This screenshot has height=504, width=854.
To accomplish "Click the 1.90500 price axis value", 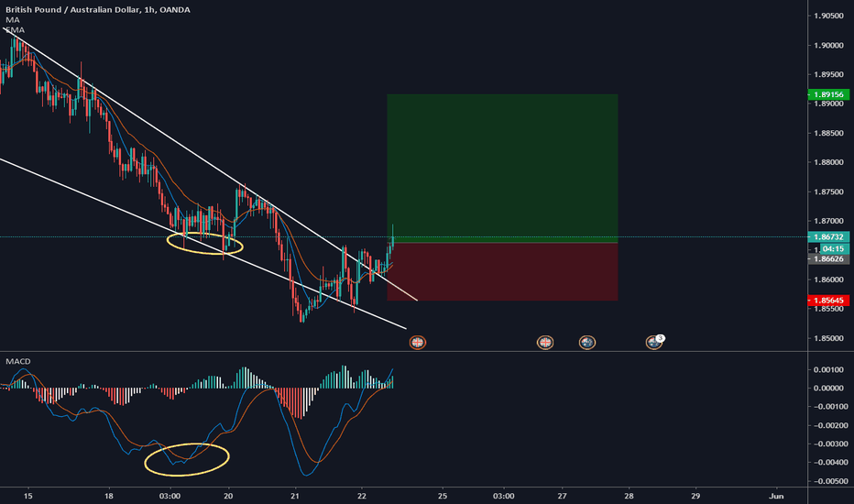I will (x=828, y=16).
